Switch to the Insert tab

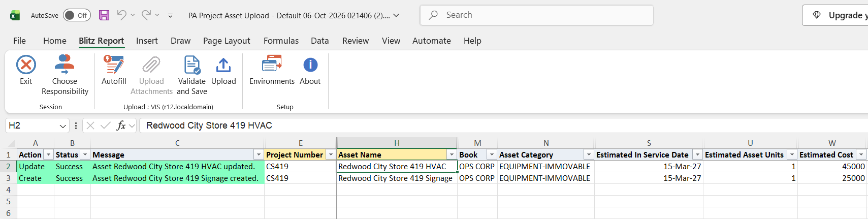pos(147,41)
